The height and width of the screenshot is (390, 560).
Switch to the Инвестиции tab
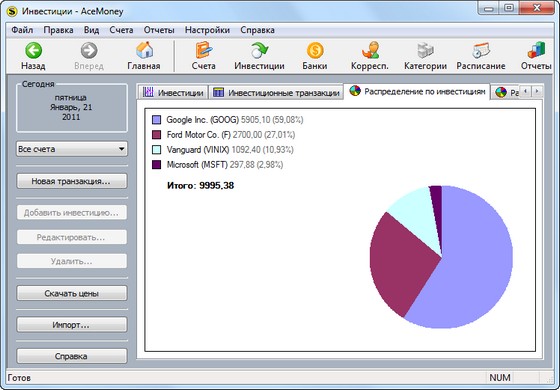[173, 92]
